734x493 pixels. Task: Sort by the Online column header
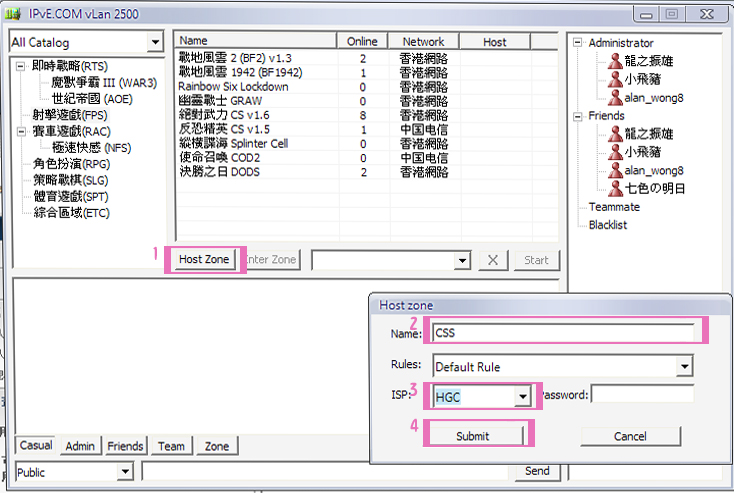[x=362, y=41]
